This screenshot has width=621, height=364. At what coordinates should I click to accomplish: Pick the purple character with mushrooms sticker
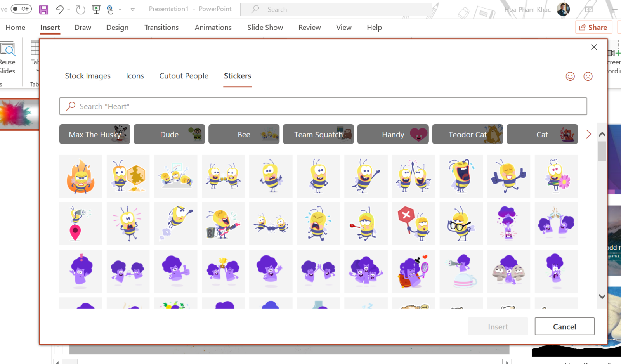[508, 271]
